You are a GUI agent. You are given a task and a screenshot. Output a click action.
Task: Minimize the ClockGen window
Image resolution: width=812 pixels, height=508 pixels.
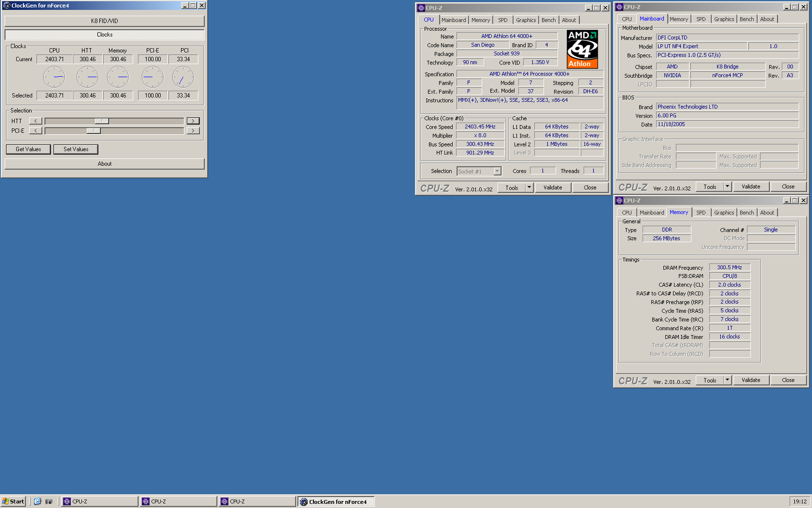click(185, 6)
